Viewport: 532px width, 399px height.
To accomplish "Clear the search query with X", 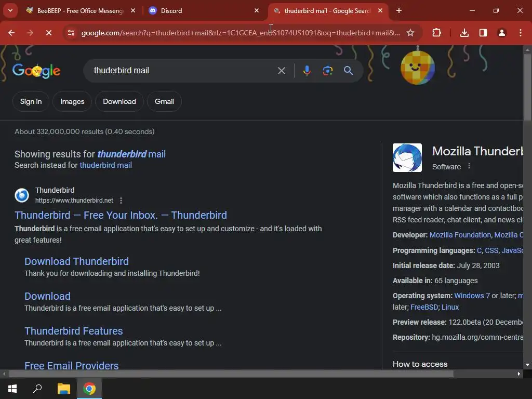I will point(281,71).
